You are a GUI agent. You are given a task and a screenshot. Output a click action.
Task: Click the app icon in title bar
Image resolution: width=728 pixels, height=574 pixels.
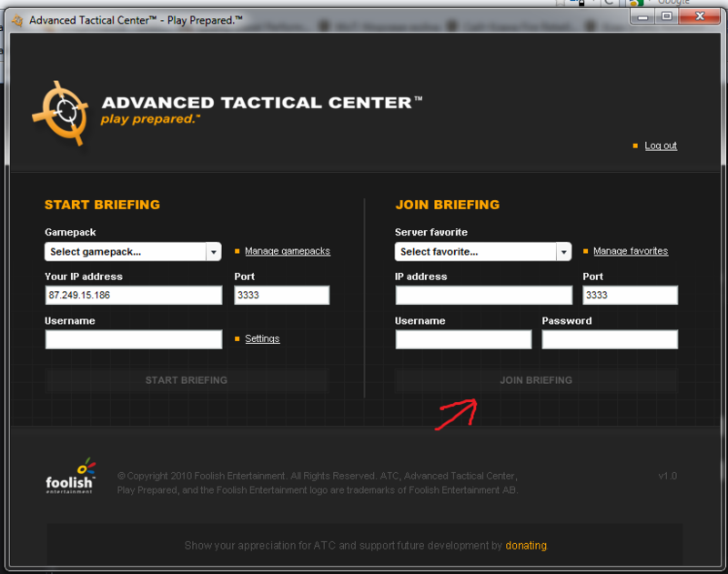coord(16,19)
